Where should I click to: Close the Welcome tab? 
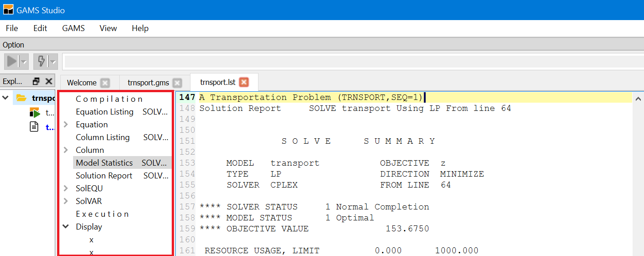pos(105,83)
